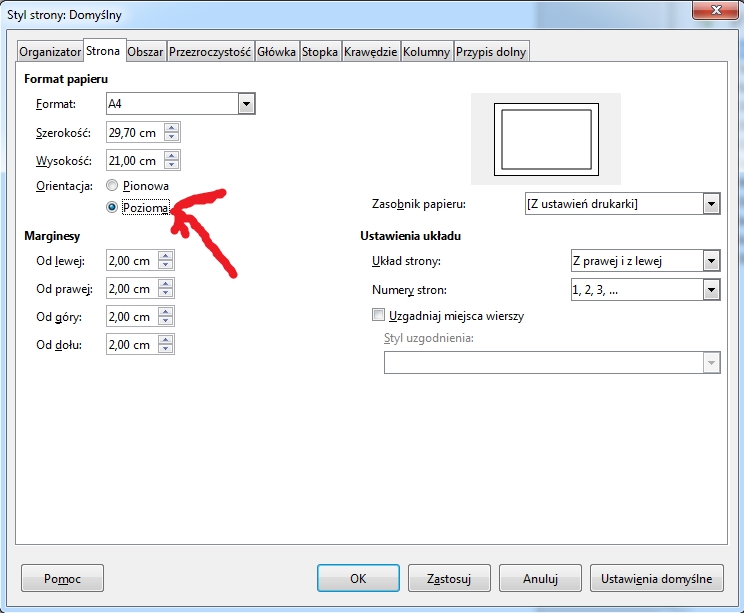Increase Szerokość with the up arrow
The image size is (744, 613).
pyautogui.click(x=171, y=128)
